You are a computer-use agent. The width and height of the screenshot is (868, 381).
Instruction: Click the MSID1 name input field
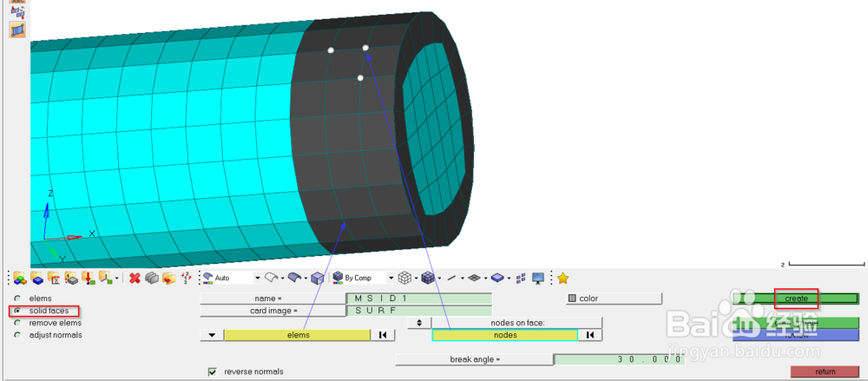click(x=419, y=299)
